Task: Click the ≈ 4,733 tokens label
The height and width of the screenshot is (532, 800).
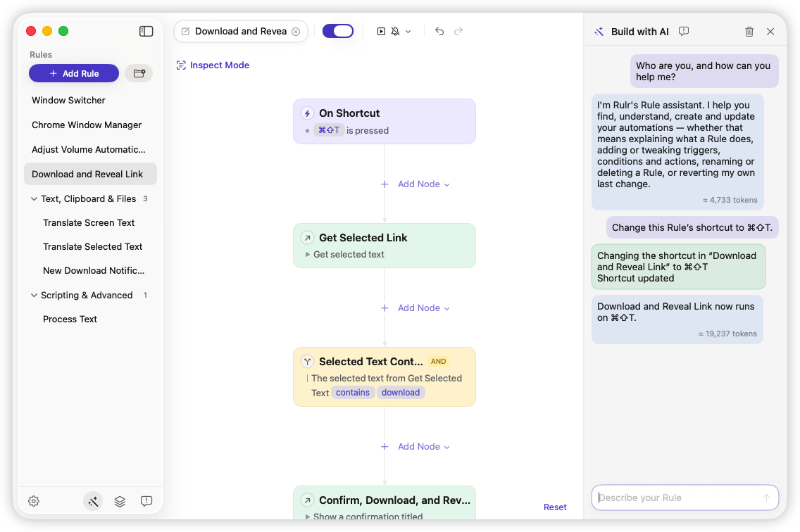Action: tap(730, 200)
